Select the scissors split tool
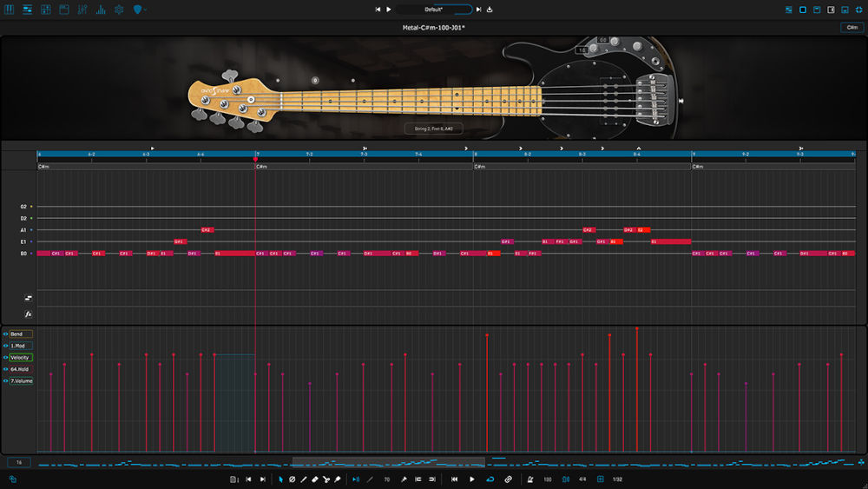 point(326,479)
